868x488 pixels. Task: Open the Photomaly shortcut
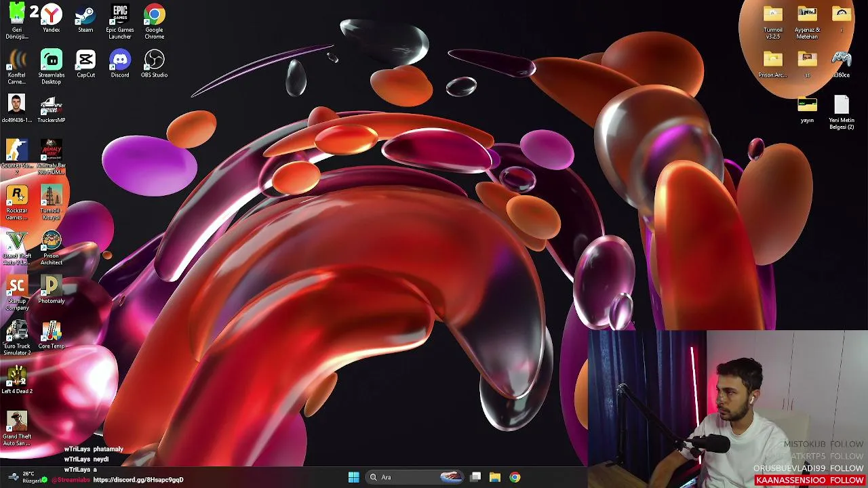[52, 289]
